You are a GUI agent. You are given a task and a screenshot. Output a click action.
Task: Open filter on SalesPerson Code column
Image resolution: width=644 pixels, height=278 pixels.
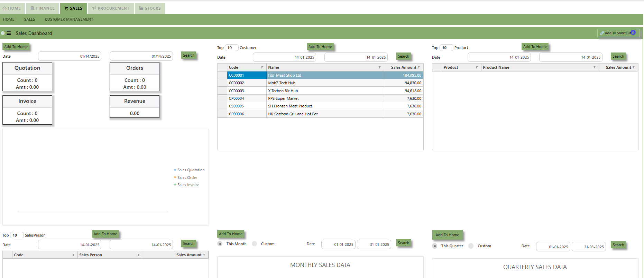73,255
